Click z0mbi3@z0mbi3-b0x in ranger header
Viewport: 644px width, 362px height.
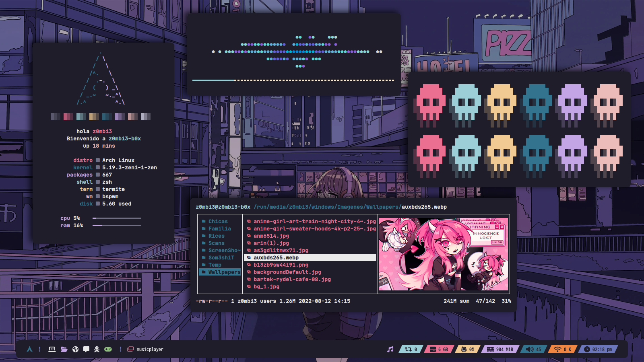click(x=223, y=207)
